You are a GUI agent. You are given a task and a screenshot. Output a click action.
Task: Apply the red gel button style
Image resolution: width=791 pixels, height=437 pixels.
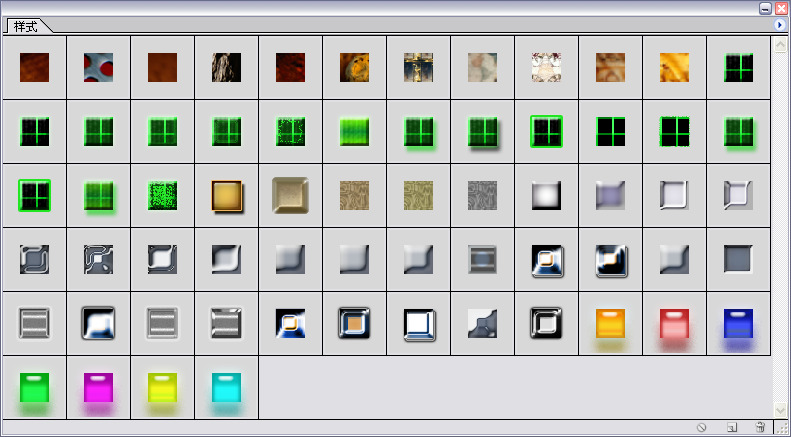pos(674,324)
